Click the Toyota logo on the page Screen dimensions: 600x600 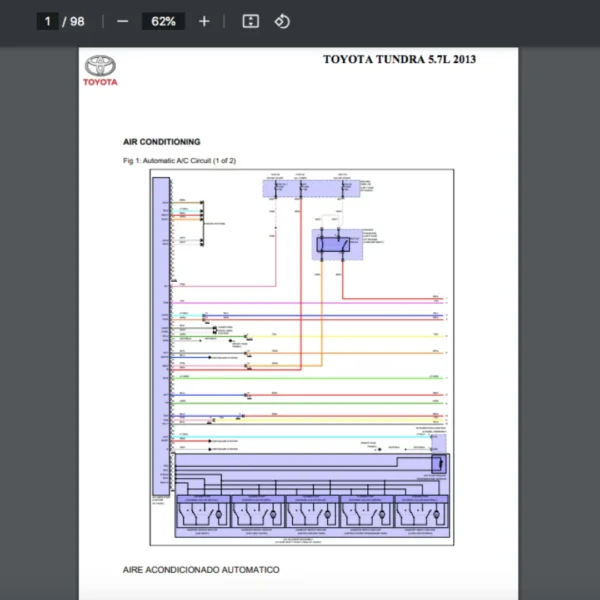pyautogui.click(x=100, y=69)
